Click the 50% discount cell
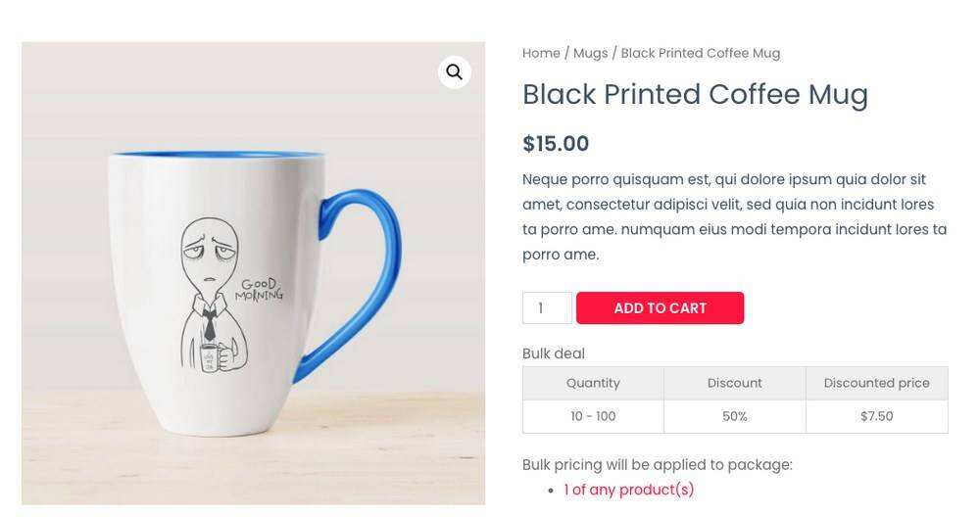Image resolution: width=980 pixels, height=517 pixels. (x=734, y=416)
